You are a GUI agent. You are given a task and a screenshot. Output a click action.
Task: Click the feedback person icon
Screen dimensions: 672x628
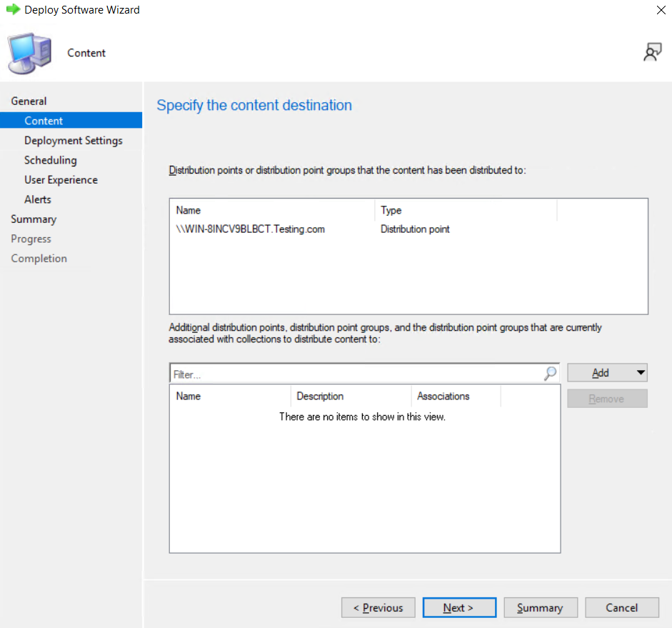(653, 52)
